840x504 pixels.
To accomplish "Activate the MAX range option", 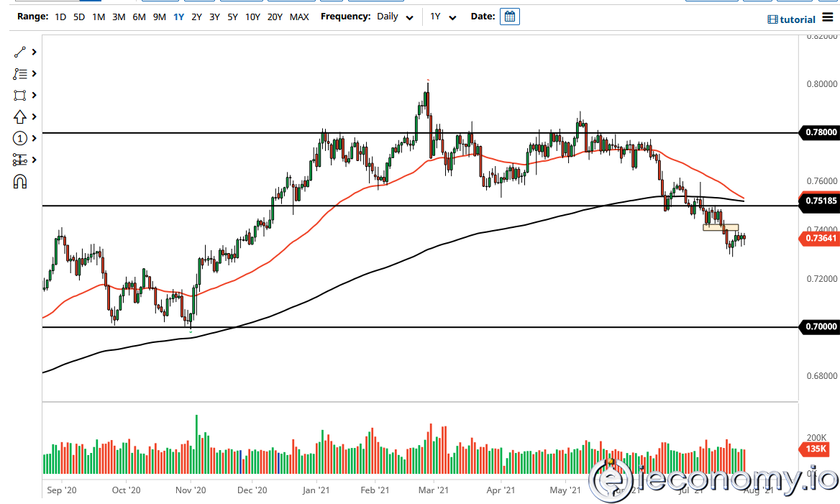I will (300, 17).
